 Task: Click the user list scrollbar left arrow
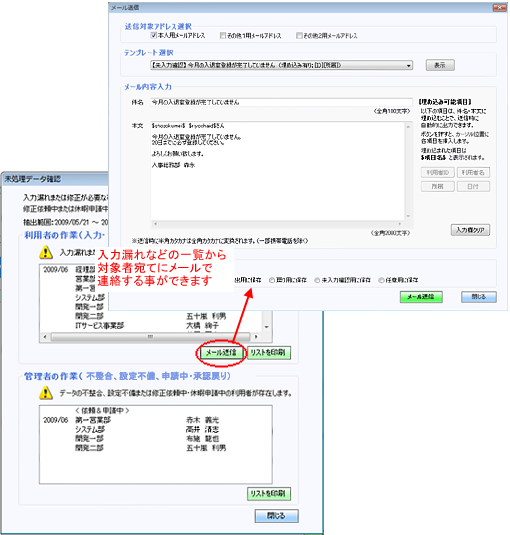tap(45, 337)
